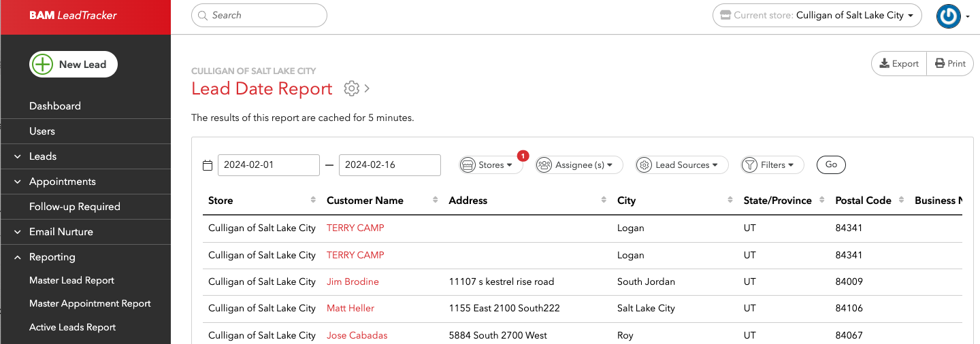This screenshot has height=344, width=980.
Task: Click the State/Province column header
Action: click(x=778, y=200)
